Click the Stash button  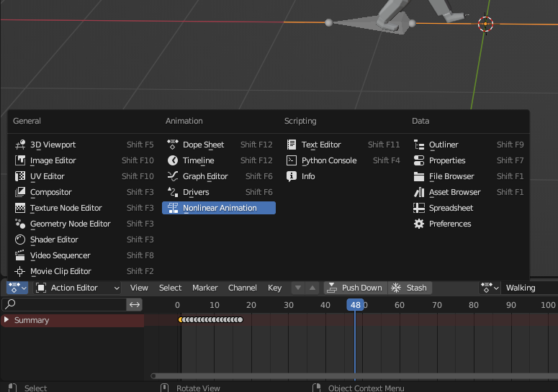409,288
